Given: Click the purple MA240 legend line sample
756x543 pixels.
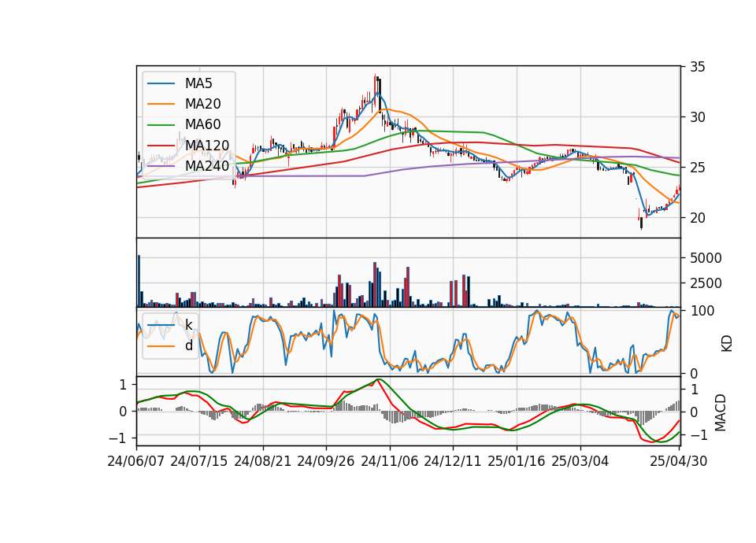Looking at the screenshot, I should (x=161, y=166).
